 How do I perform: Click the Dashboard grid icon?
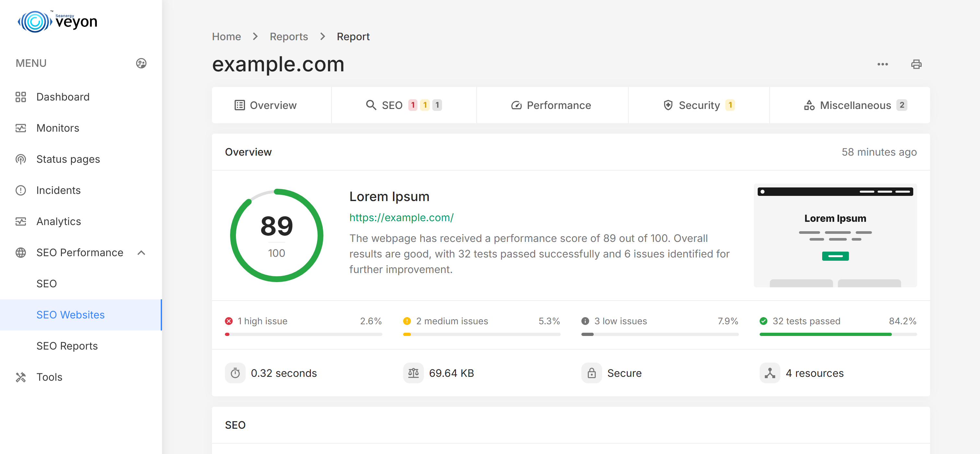[20, 97]
